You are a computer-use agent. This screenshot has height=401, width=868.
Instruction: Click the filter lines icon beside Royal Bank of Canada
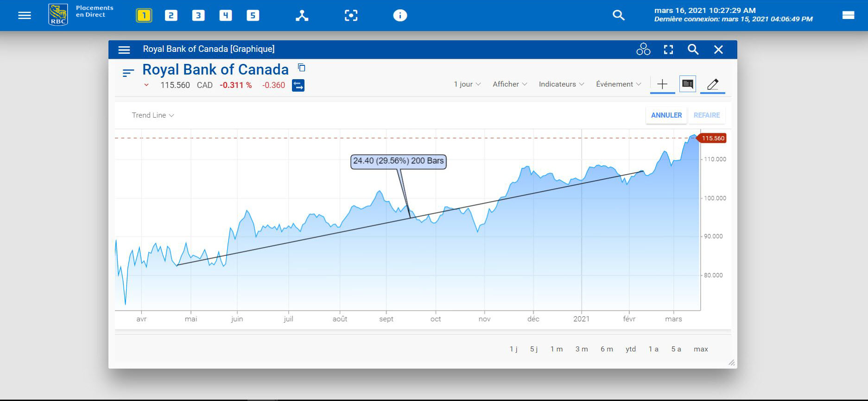[128, 73]
